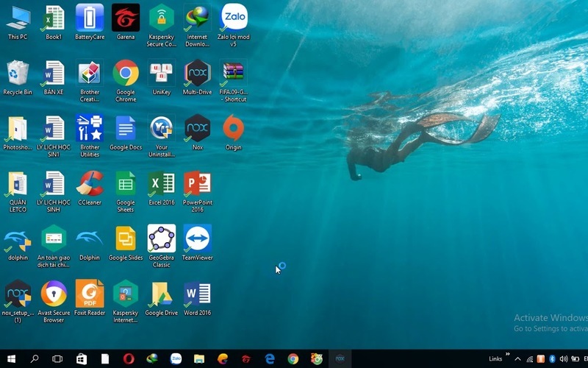The width and height of the screenshot is (588, 368).
Task: Open the Recycle Bin
Action: [x=18, y=77]
